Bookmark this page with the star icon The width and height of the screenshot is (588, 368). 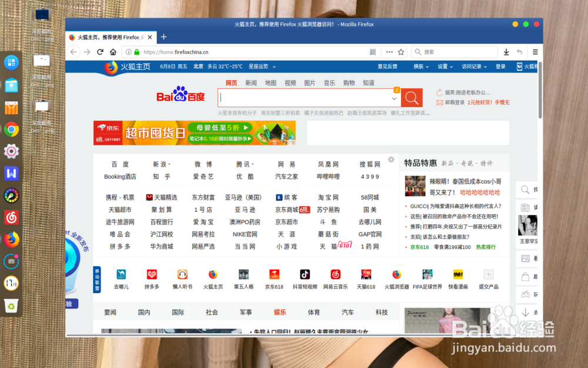pyautogui.click(x=401, y=52)
